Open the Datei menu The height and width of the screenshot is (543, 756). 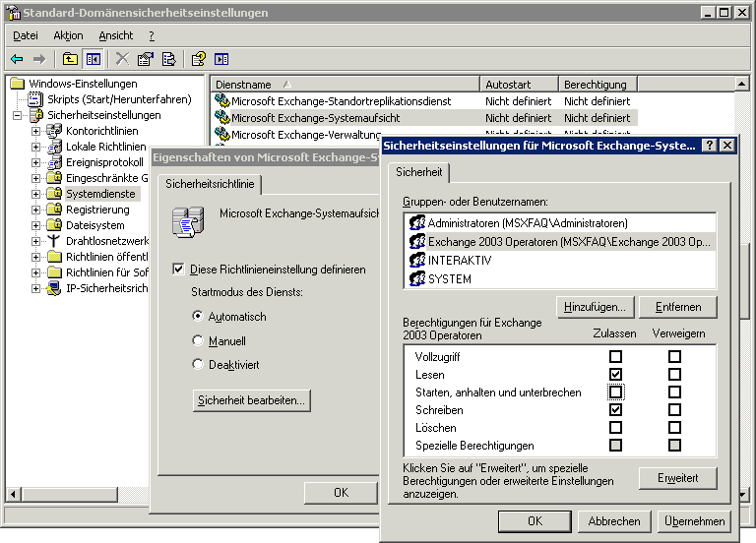pos(26,35)
